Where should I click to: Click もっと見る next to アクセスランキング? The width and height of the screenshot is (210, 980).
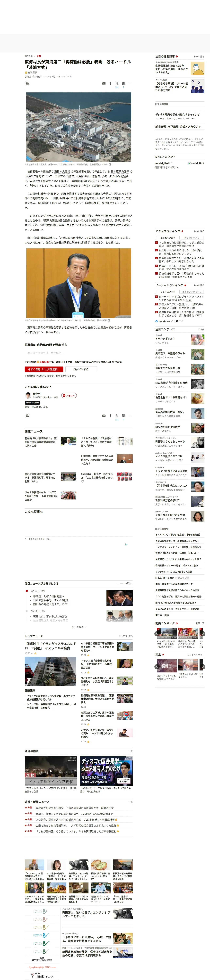[x=199, y=231]
